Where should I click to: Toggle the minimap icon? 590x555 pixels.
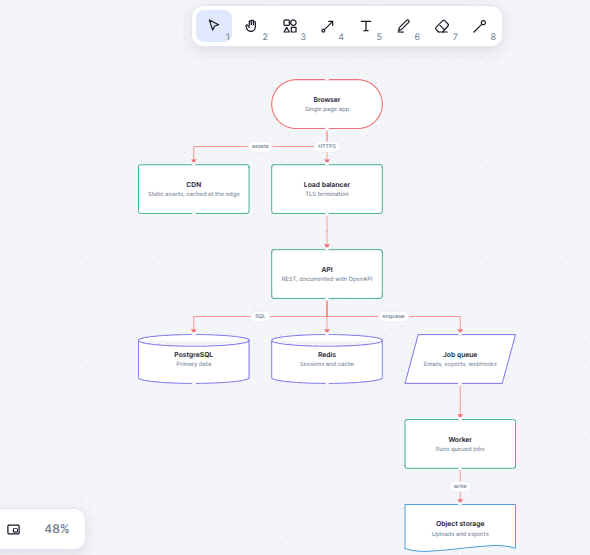click(x=14, y=529)
